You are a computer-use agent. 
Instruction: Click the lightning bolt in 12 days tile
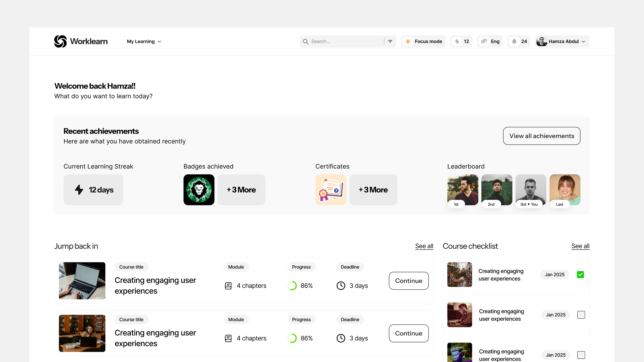coord(79,190)
